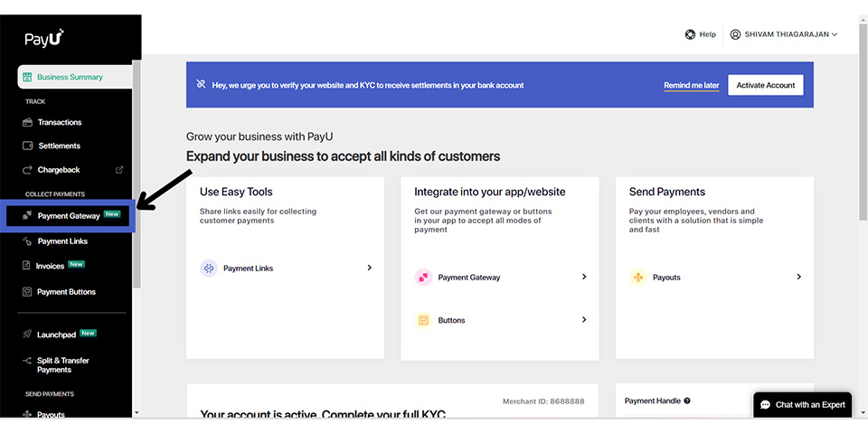Expand the Payouts row chevron
This screenshot has width=868, height=434.
tap(798, 277)
